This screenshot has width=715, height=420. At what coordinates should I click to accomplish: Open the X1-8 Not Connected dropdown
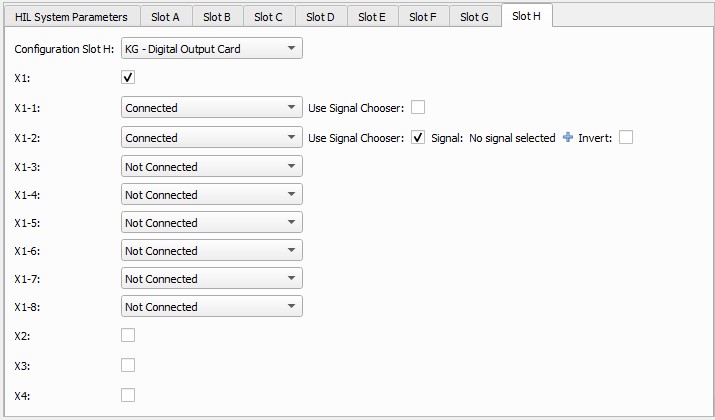(212, 306)
